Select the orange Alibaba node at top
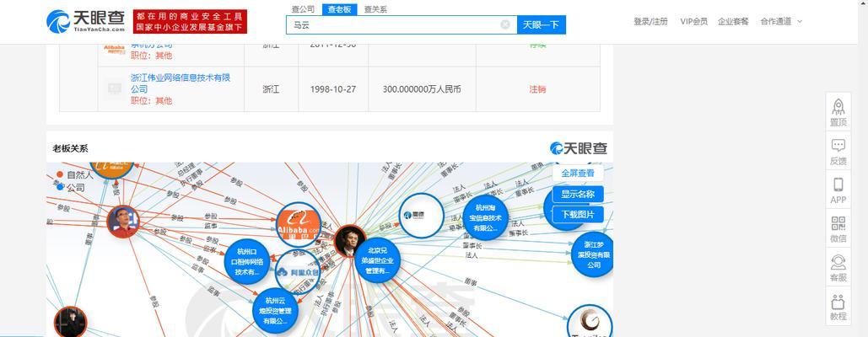 112,169
